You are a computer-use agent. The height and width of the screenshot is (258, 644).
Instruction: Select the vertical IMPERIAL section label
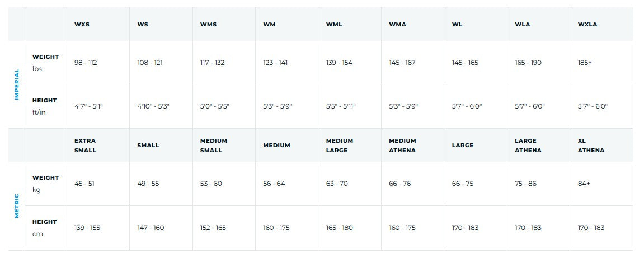pos(17,85)
